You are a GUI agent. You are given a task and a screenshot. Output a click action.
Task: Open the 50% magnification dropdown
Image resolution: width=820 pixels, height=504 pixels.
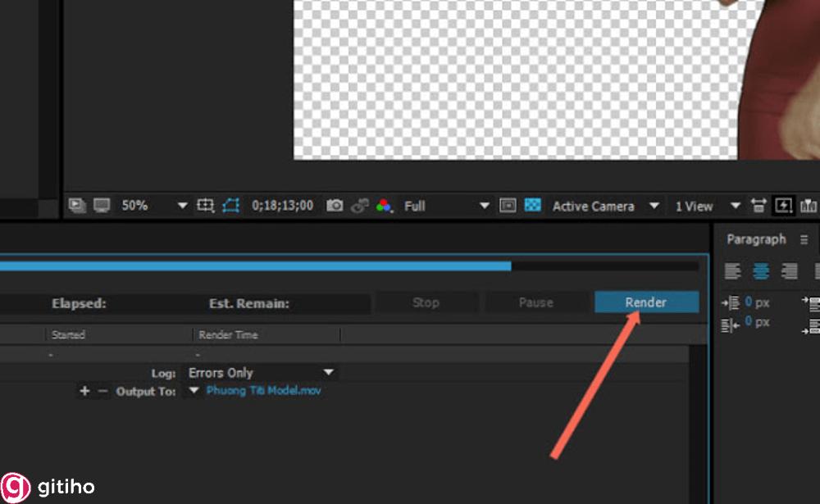point(181,206)
